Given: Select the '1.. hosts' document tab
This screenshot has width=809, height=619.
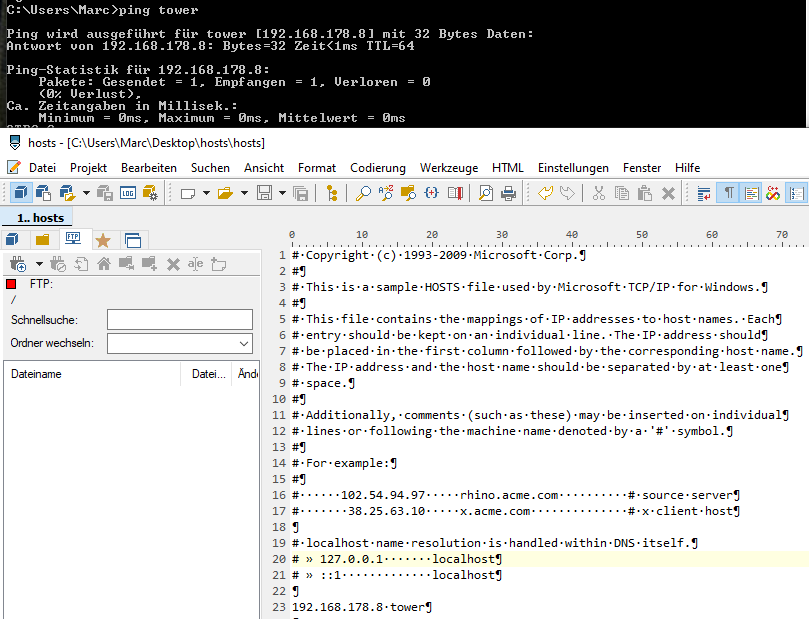Looking at the screenshot, I should (37, 218).
